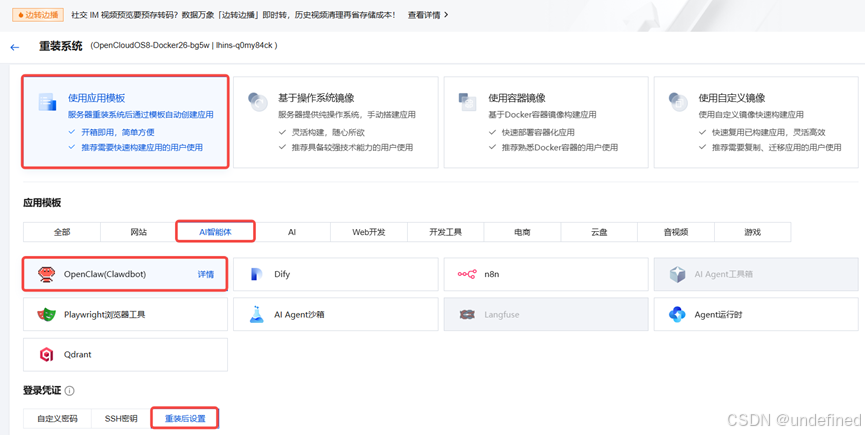Click the 灵活构建，随心所欲 text
Image resolution: width=865 pixels, height=435 pixels.
[x=328, y=132]
